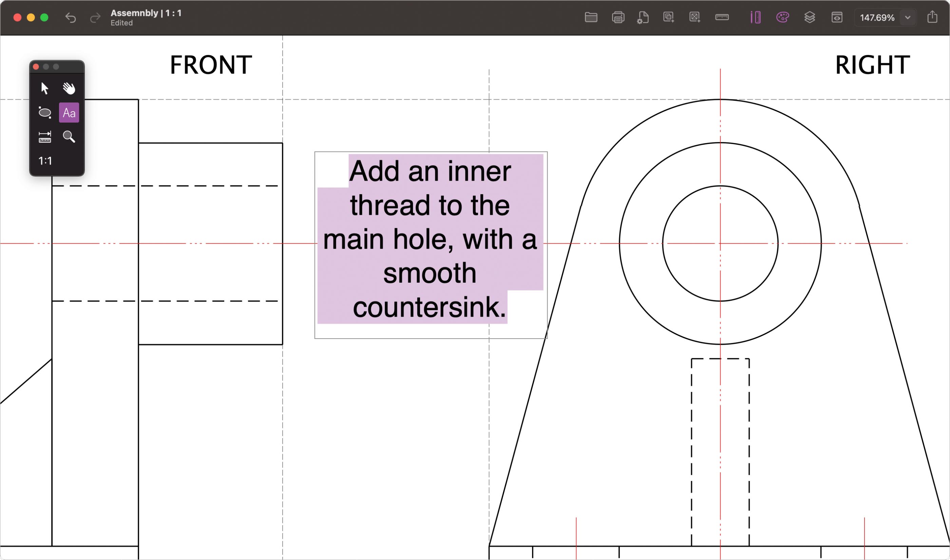Undo the last edit
The height and width of the screenshot is (560, 950).
[x=70, y=17]
